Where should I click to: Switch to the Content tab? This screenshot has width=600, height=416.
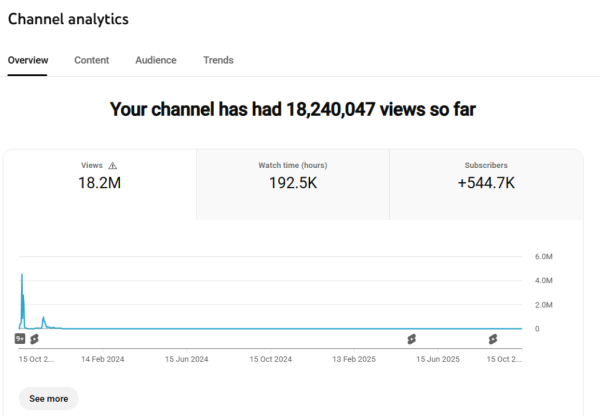click(92, 60)
